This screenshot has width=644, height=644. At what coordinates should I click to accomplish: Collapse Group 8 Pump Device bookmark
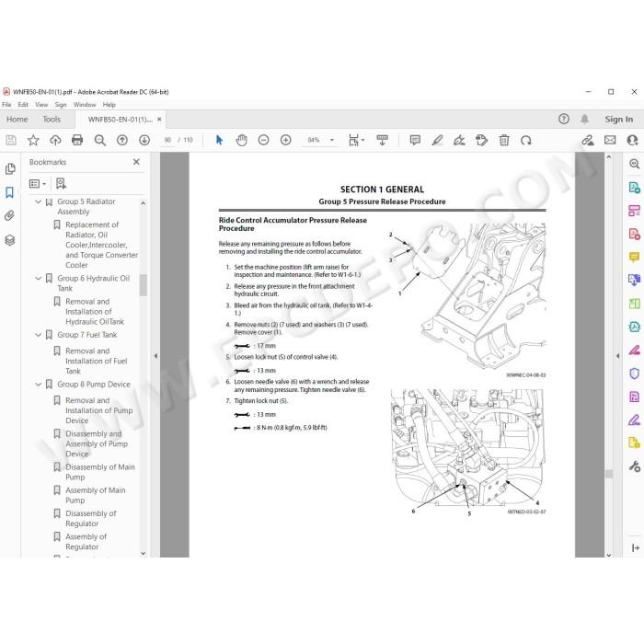point(39,385)
